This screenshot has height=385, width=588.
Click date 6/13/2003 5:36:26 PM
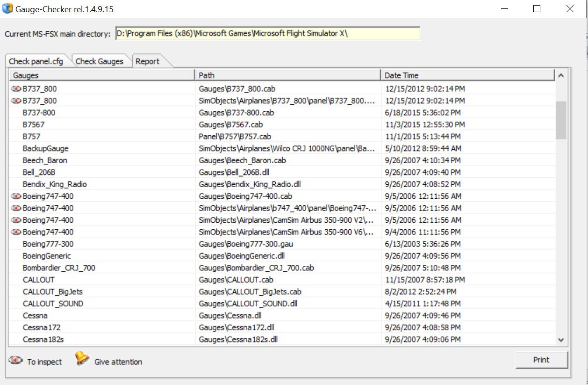pyautogui.click(x=423, y=244)
